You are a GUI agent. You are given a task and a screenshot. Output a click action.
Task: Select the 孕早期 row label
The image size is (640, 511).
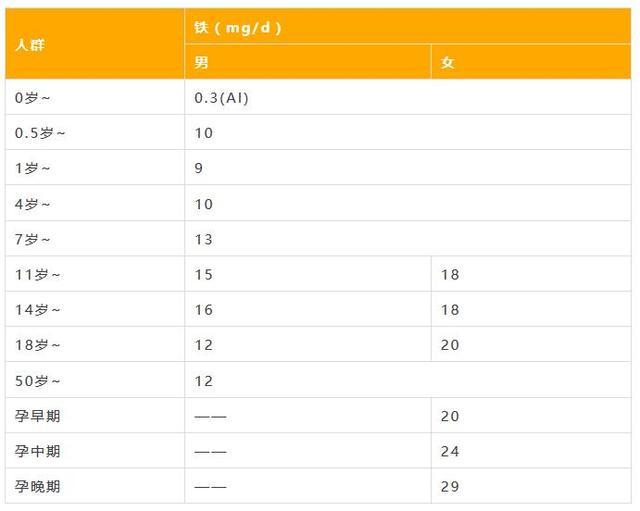[38, 416]
